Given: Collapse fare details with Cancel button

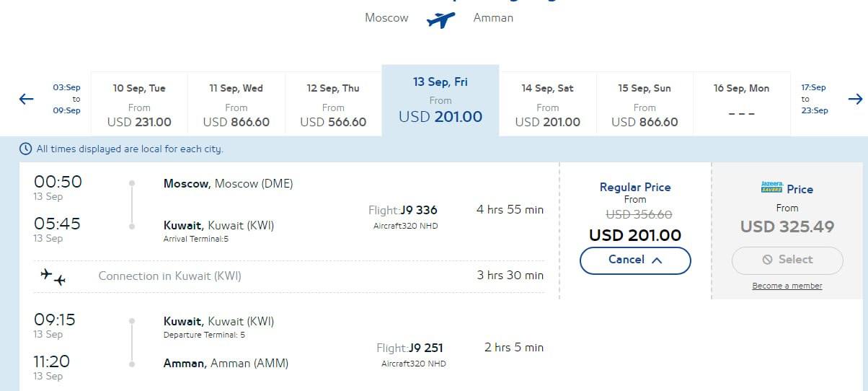Looking at the screenshot, I should pyautogui.click(x=635, y=260).
